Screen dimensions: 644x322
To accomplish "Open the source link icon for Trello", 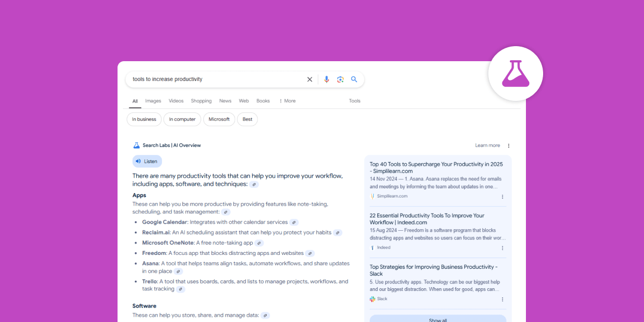I will tap(181, 289).
